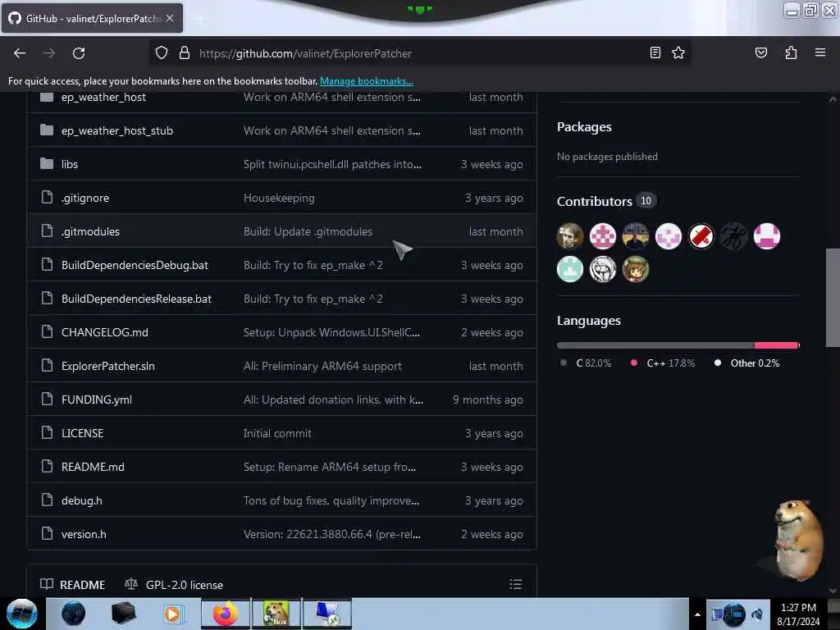Screen dimensions: 840x630
Task: Close the GitHub ExplorerPatcher tab
Action: [170, 18]
